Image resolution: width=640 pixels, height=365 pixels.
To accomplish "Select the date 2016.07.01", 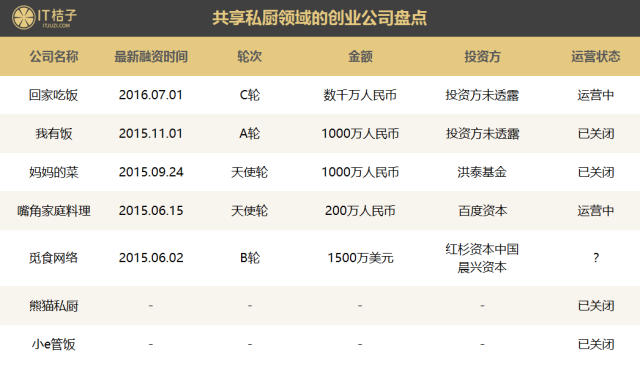I will pos(151,95).
